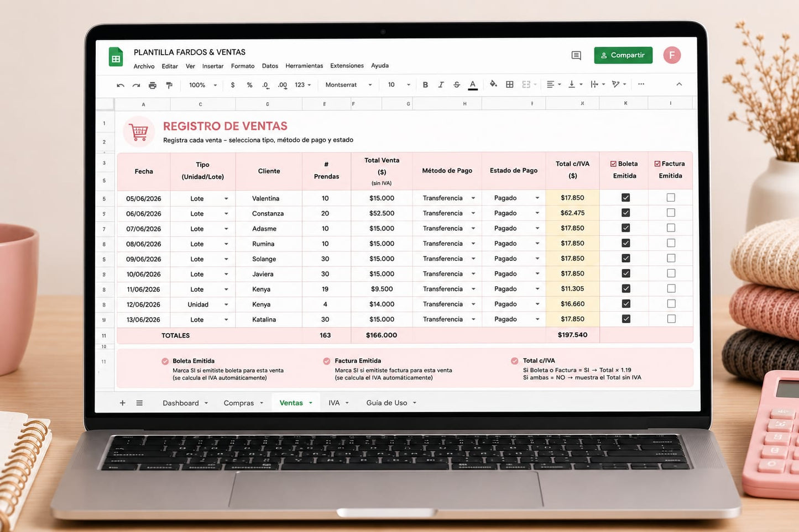Select the paint format roller tool
This screenshot has height=532, width=799.
click(169, 85)
